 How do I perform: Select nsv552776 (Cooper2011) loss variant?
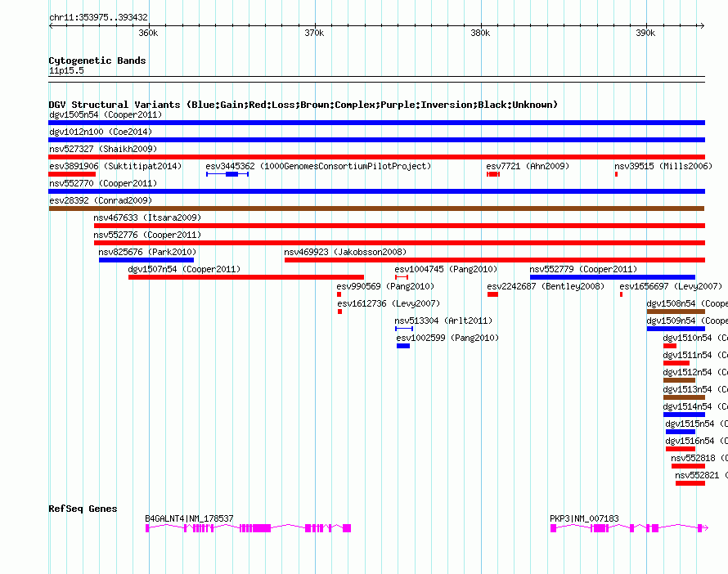(399, 243)
